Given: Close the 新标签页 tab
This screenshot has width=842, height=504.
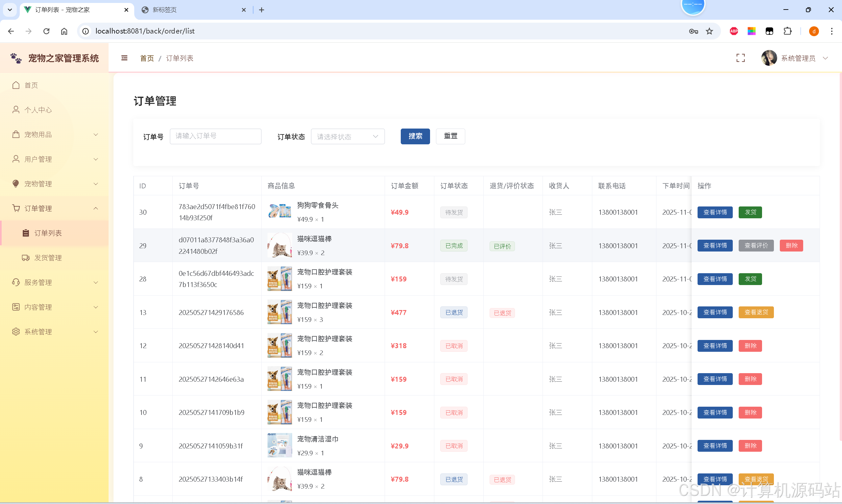Looking at the screenshot, I should point(243,10).
